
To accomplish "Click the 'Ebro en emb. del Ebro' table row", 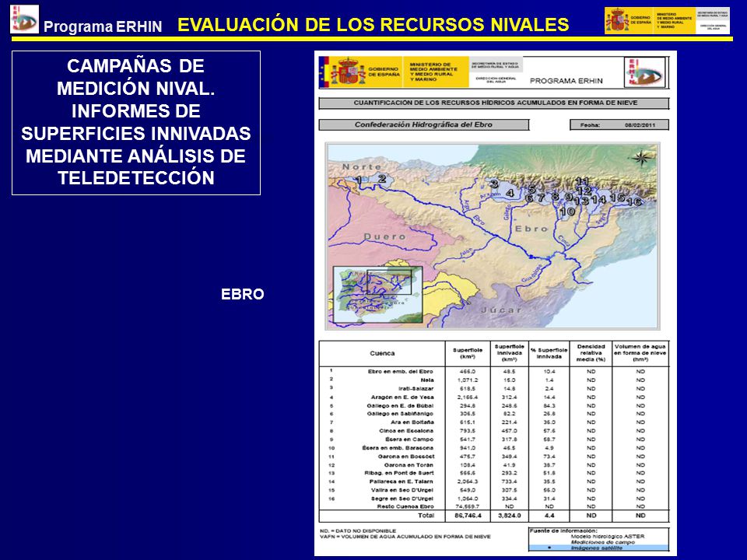I will 494,372.
